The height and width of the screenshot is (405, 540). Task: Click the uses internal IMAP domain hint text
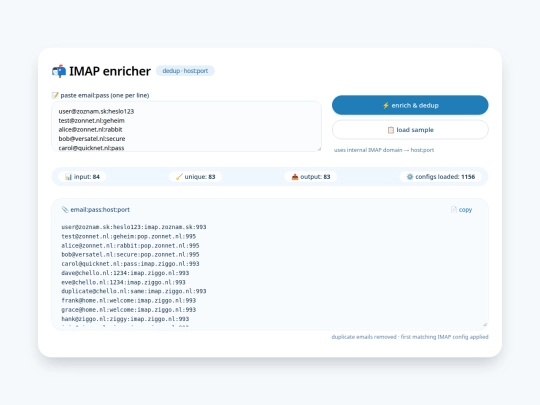click(x=384, y=150)
